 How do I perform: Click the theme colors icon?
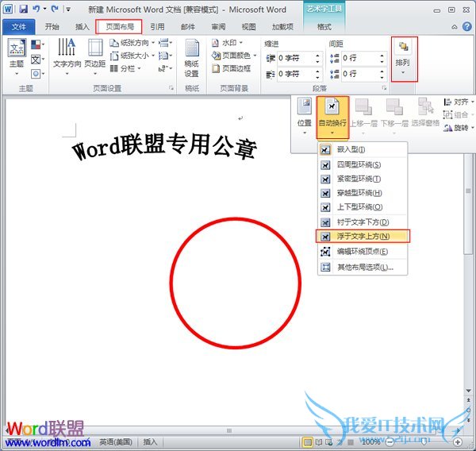(x=36, y=44)
